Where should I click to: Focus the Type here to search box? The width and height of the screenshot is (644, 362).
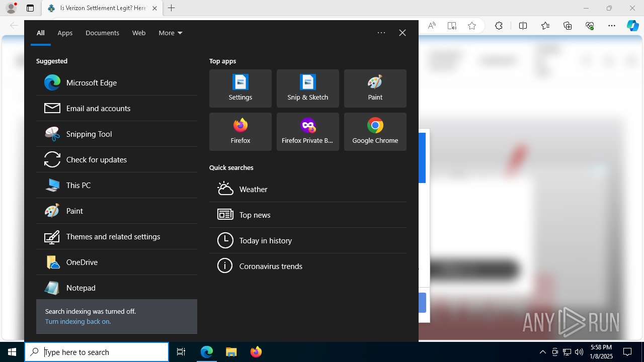(97, 352)
